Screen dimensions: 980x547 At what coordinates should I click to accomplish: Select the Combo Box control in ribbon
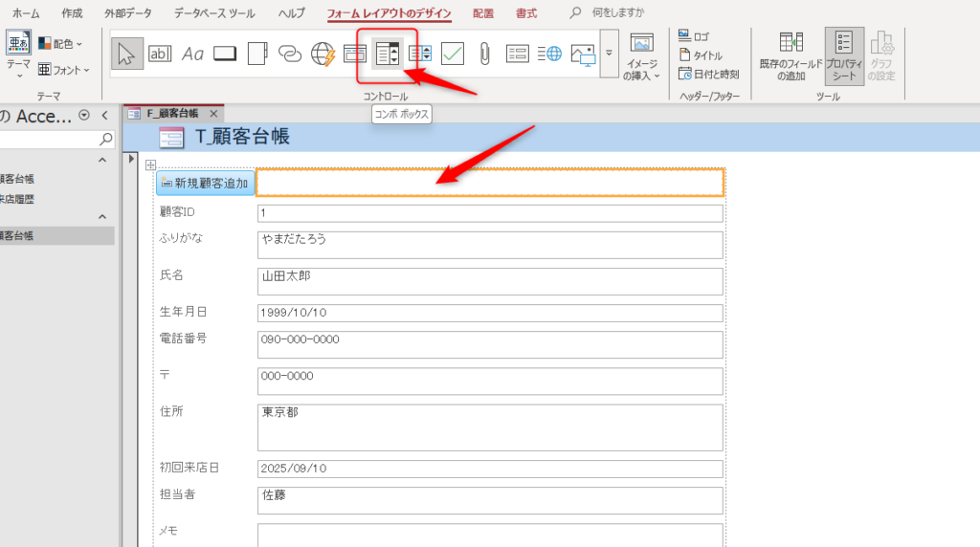(388, 54)
